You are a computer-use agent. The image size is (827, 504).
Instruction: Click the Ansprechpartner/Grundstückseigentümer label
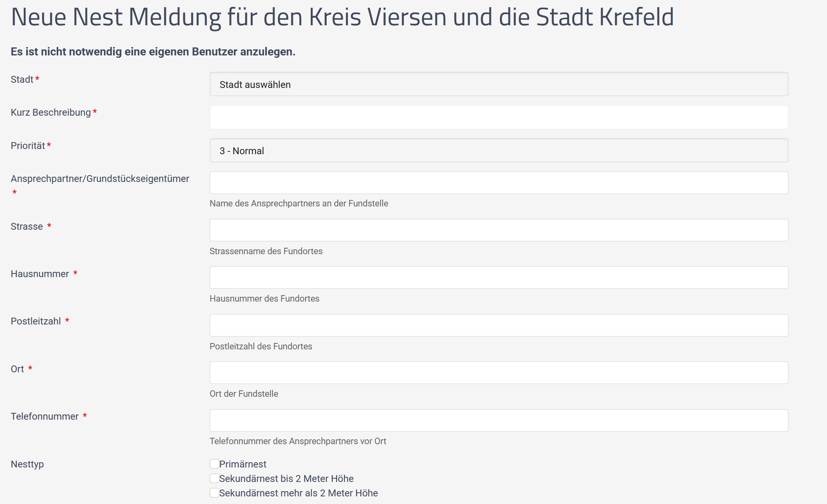click(x=100, y=179)
